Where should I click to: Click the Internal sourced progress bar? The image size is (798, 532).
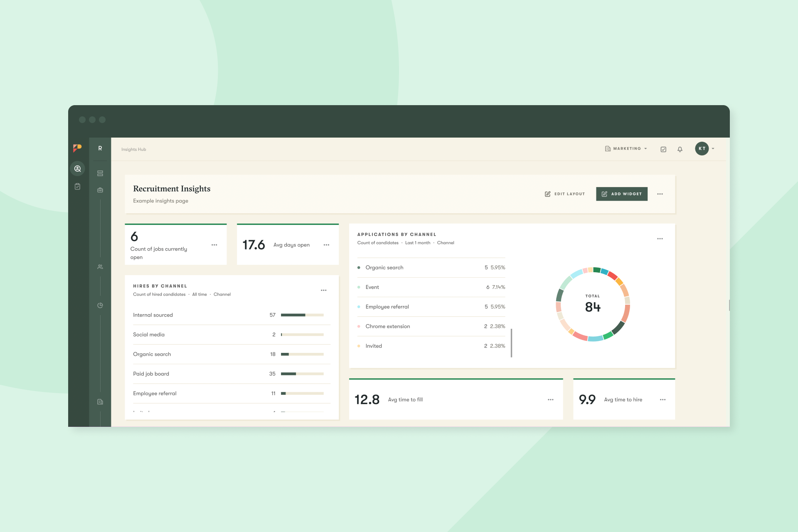302,315
